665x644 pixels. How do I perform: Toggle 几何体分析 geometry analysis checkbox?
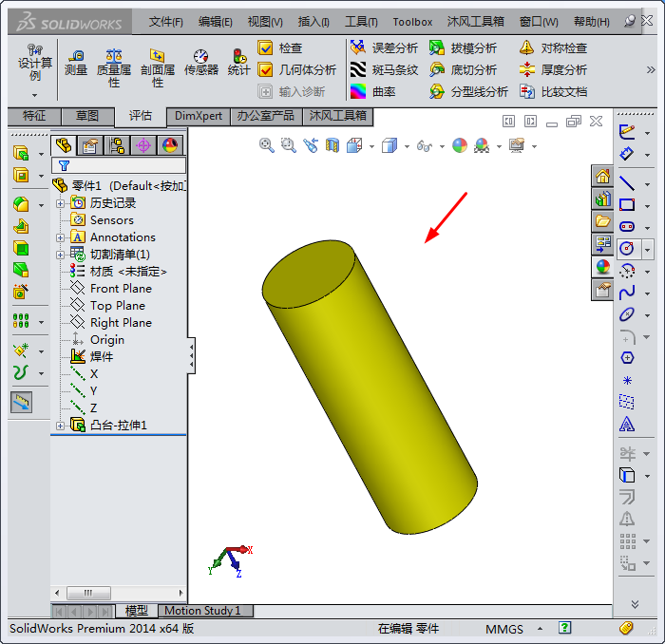266,69
